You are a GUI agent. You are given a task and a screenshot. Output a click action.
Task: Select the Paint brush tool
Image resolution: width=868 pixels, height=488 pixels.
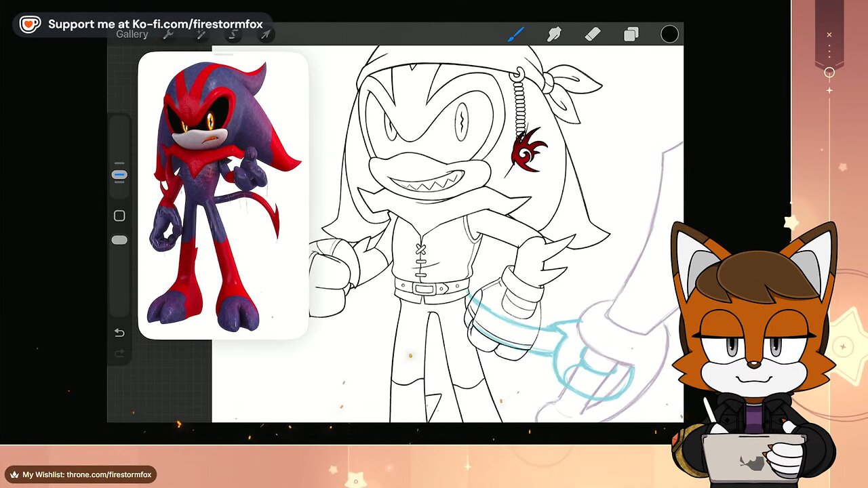(x=516, y=34)
